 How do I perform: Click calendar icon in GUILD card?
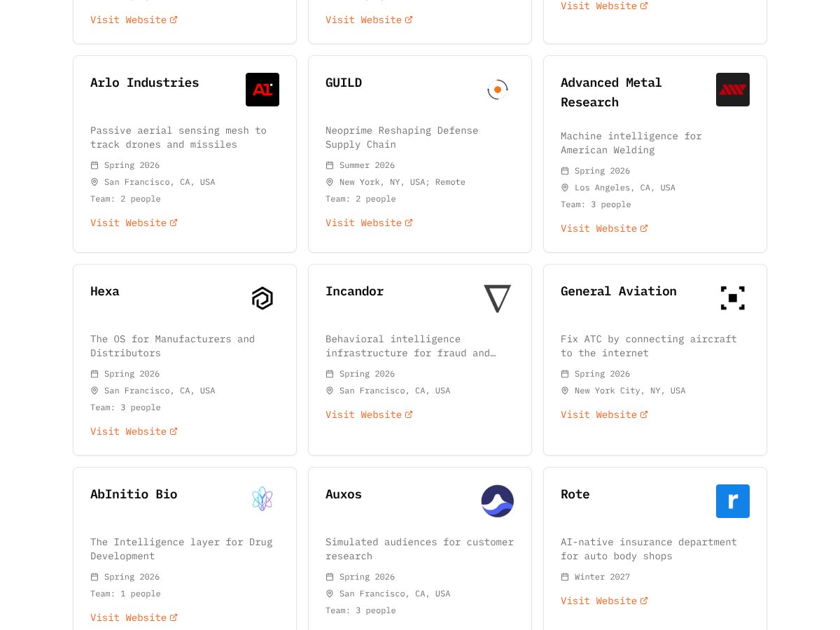point(330,165)
